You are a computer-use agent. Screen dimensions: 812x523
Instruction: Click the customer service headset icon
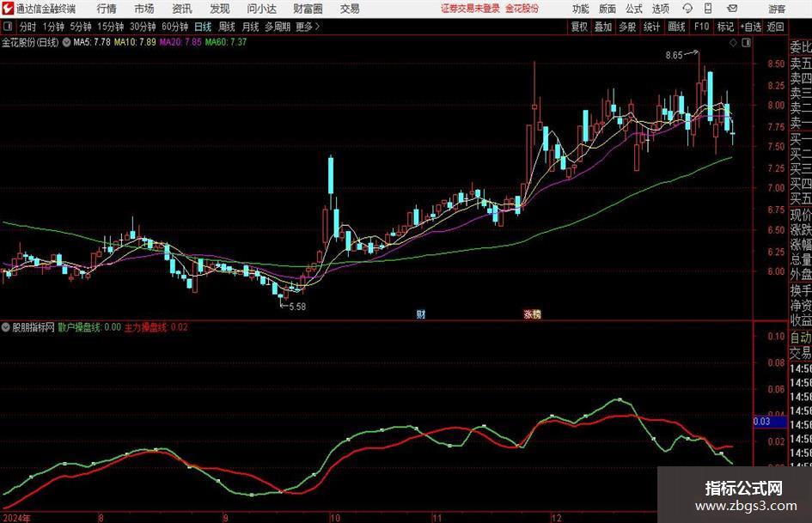point(687,9)
